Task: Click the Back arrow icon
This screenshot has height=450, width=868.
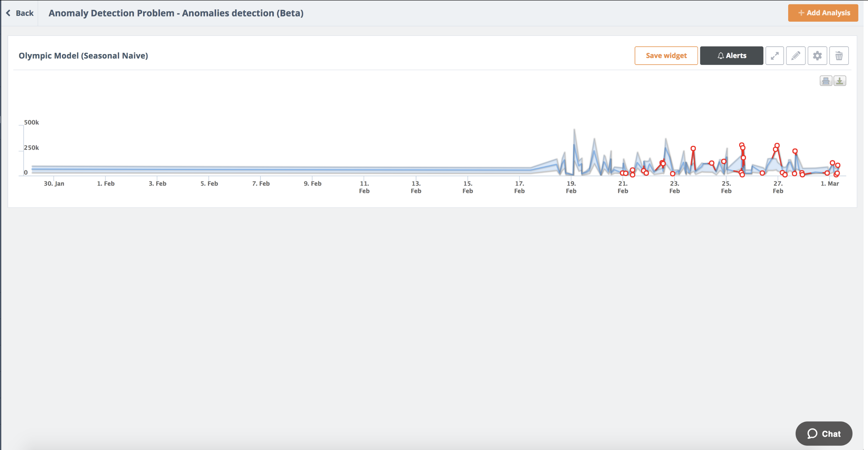Action: [x=8, y=13]
